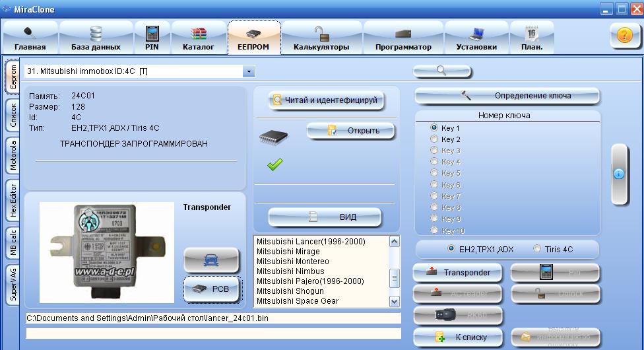Open the Главная tab with key icon
644x350 pixels.
[x=30, y=38]
